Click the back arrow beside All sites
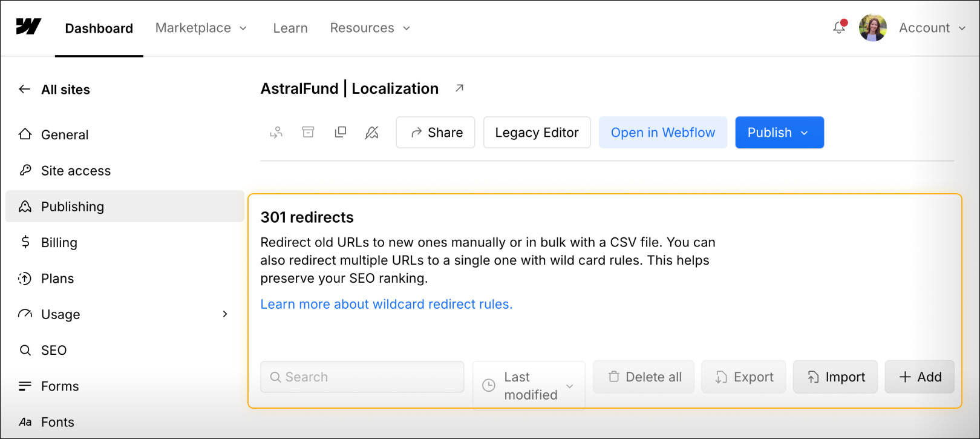The width and height of the screenshot is (980, 439). click(x=24, y=89)
